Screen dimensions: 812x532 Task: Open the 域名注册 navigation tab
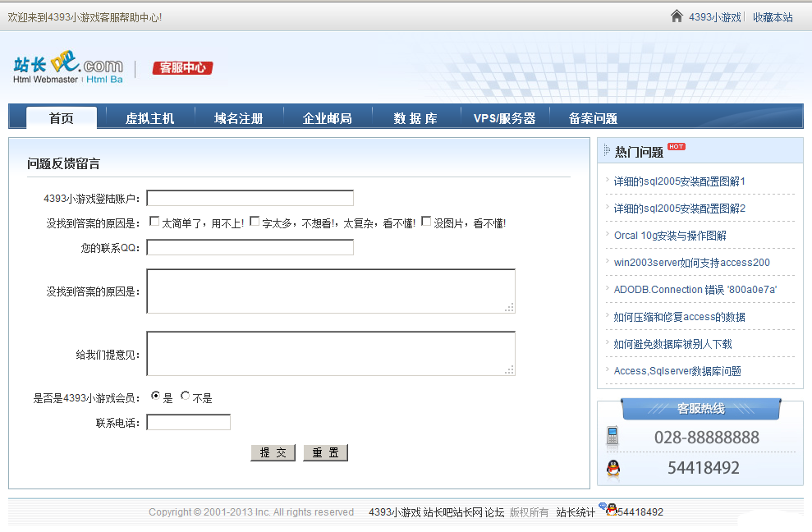pyautogui.click(x=238, y=118)
